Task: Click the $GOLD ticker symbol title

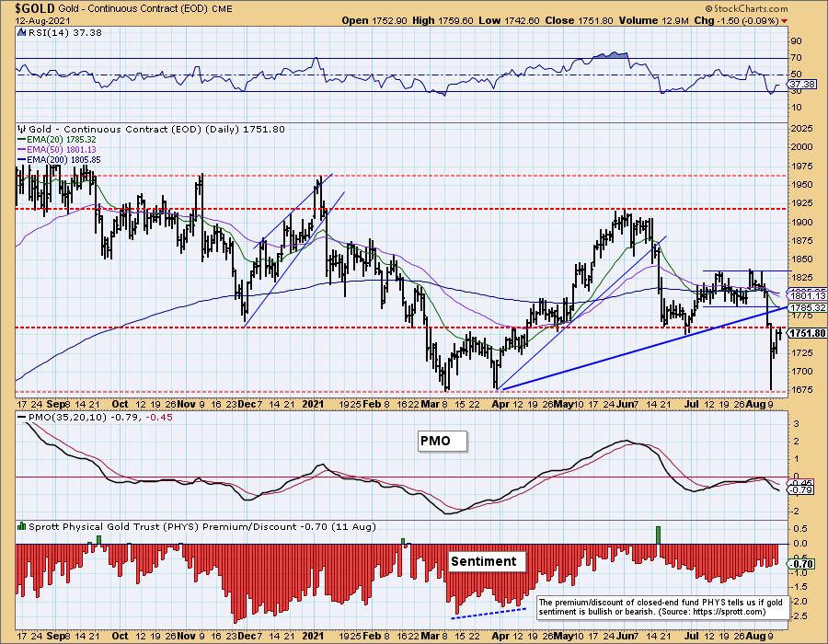Action: click(35, 8)
